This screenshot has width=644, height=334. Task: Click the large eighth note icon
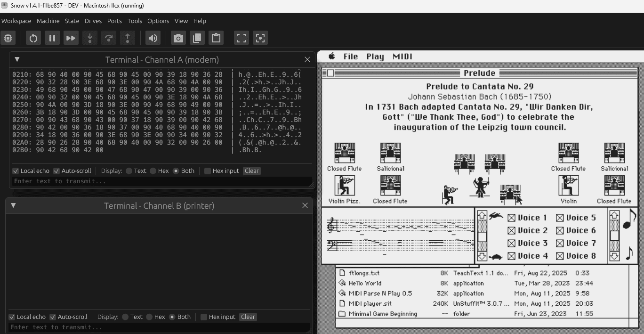[x=629, y=219]
